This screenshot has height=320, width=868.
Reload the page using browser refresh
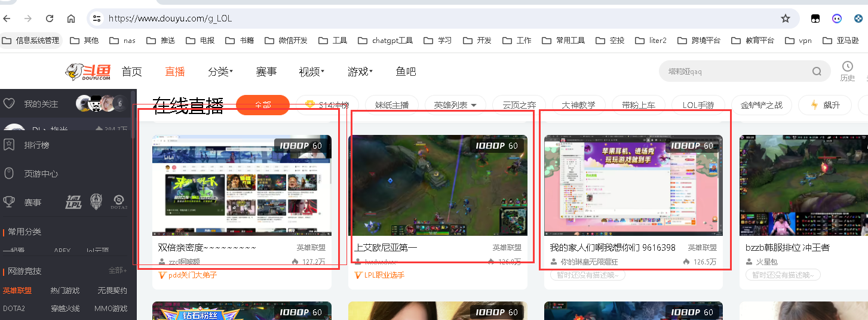pyautogui.click(x=50, y=19)
